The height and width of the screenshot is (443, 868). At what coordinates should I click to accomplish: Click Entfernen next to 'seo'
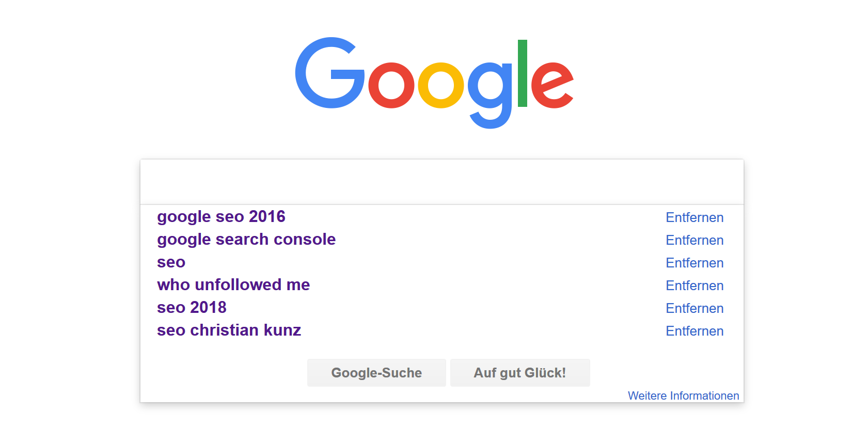(695, 263)
